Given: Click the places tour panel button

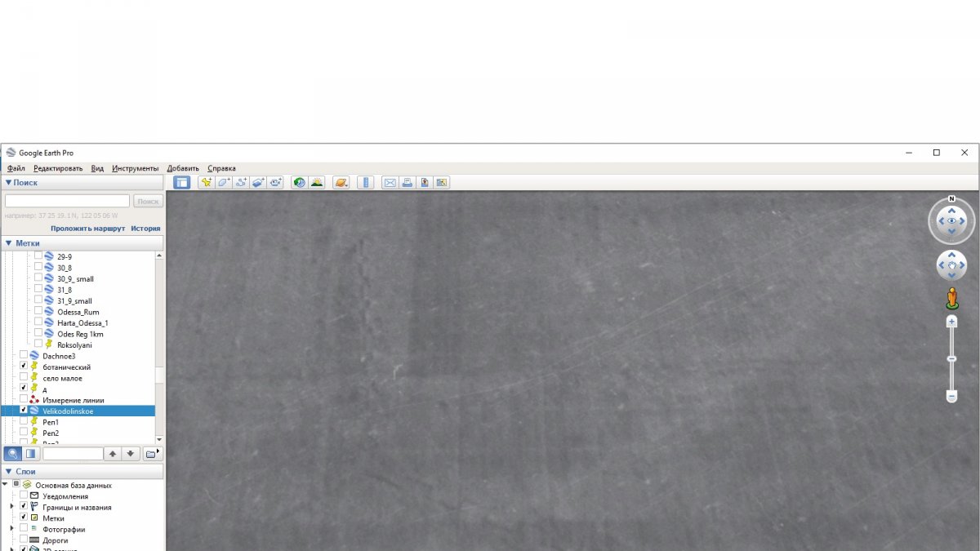Looking at the screenshot, I should [30, 453].
